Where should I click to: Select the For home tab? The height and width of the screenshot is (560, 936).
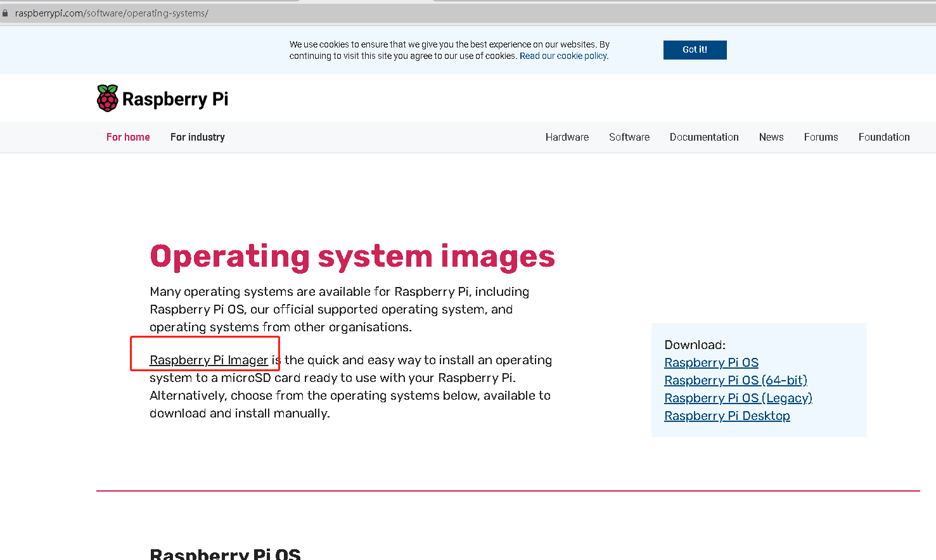point(128,137)
